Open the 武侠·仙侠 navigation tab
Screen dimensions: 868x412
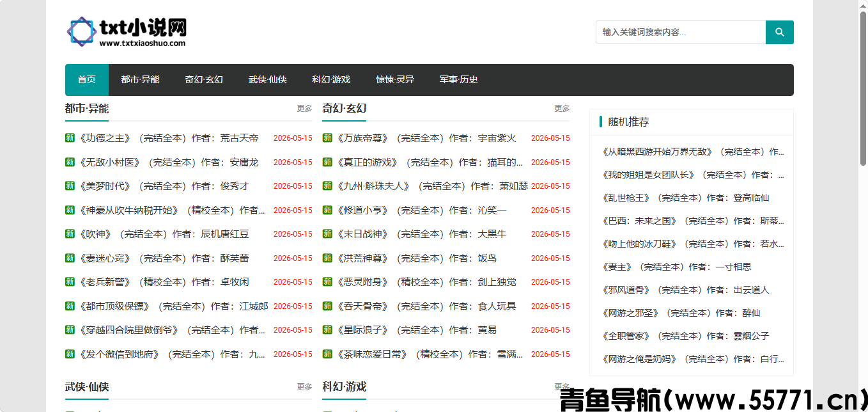pos(268,79)
